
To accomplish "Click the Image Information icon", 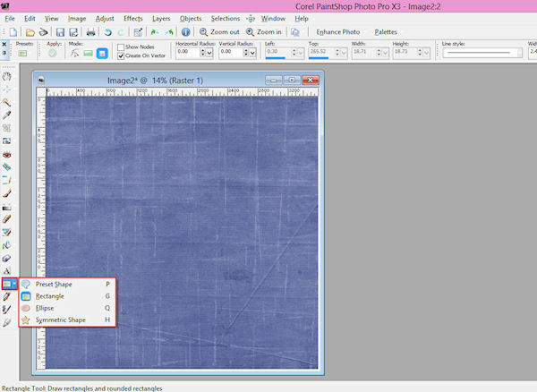I will coord(185,32).
